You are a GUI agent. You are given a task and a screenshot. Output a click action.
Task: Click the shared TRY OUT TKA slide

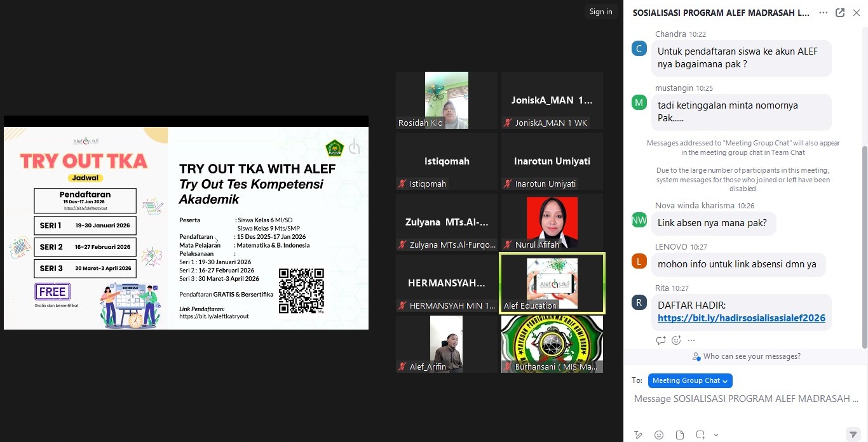[x=186, y=228]
